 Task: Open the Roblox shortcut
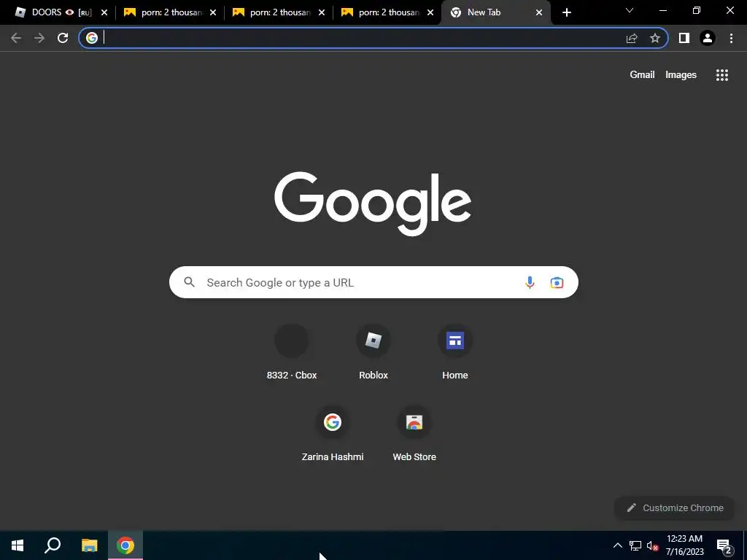coord(373,354)
